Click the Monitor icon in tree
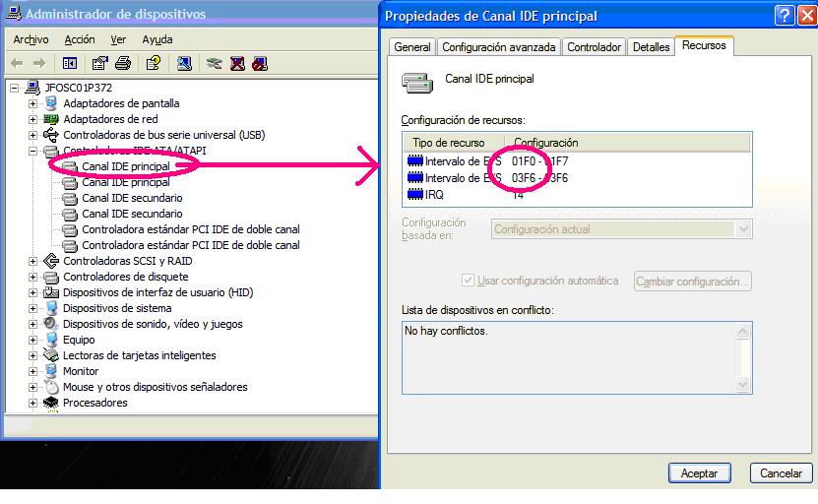Image resolution: width=818 pixels, height=504 pixels. (51, 371)
